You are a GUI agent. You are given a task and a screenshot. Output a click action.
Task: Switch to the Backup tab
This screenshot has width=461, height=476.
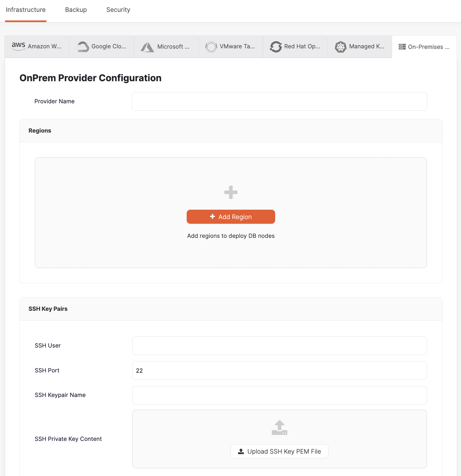pos(76,10)
